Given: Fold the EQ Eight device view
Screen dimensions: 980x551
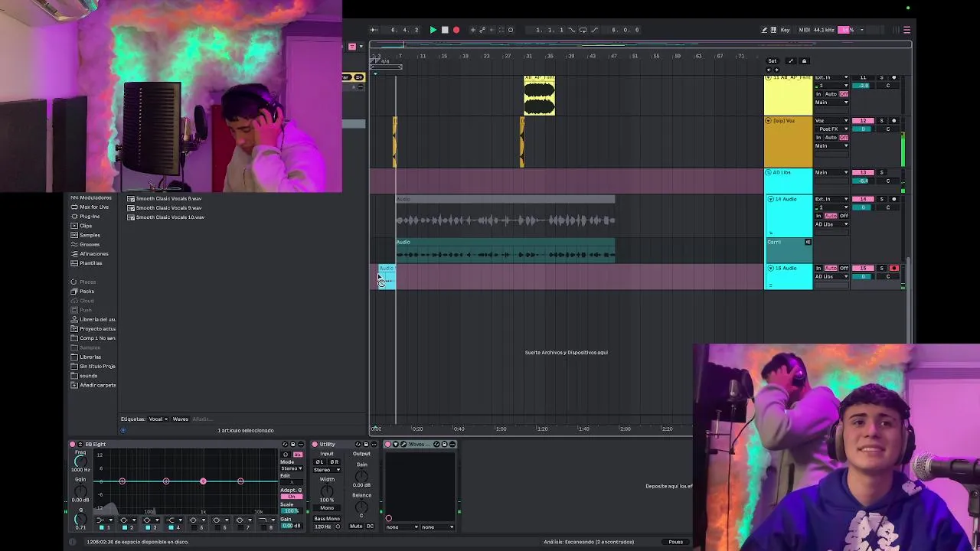Looking at the screenshot, I should [80, 444].
